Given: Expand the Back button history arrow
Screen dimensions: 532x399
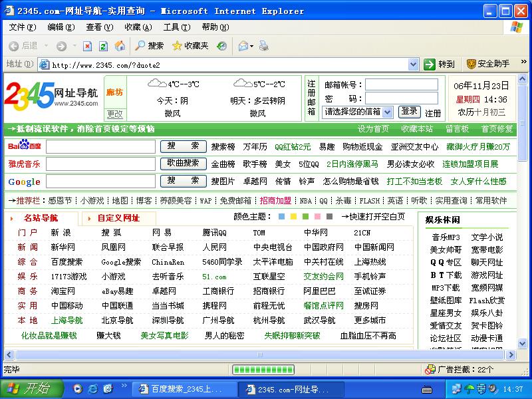Looking at the screenshot, I should [46, 46].
